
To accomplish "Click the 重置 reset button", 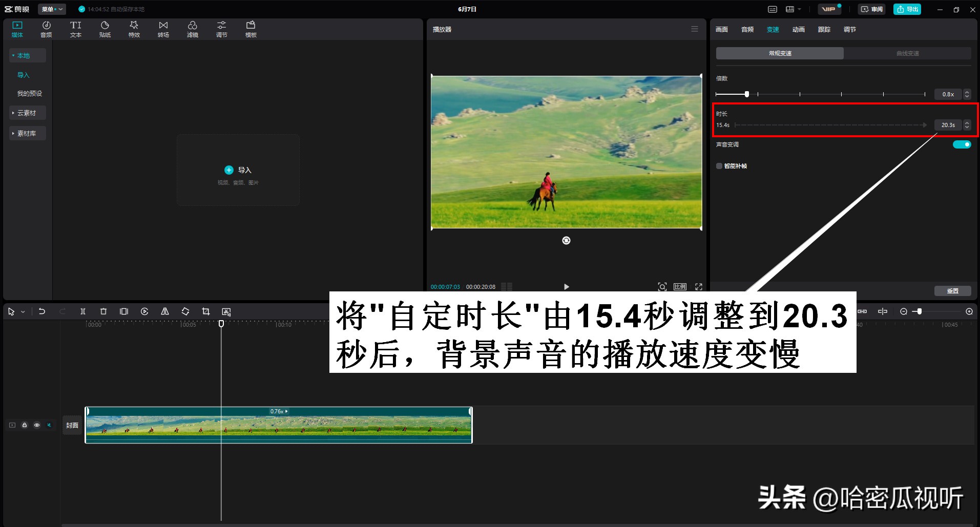I will (953, 290).
